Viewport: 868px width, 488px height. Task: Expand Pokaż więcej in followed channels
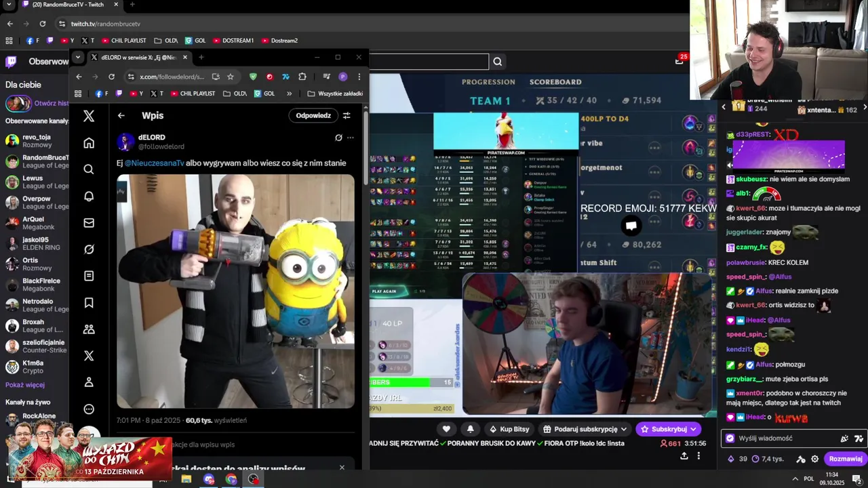coord(25,385)
